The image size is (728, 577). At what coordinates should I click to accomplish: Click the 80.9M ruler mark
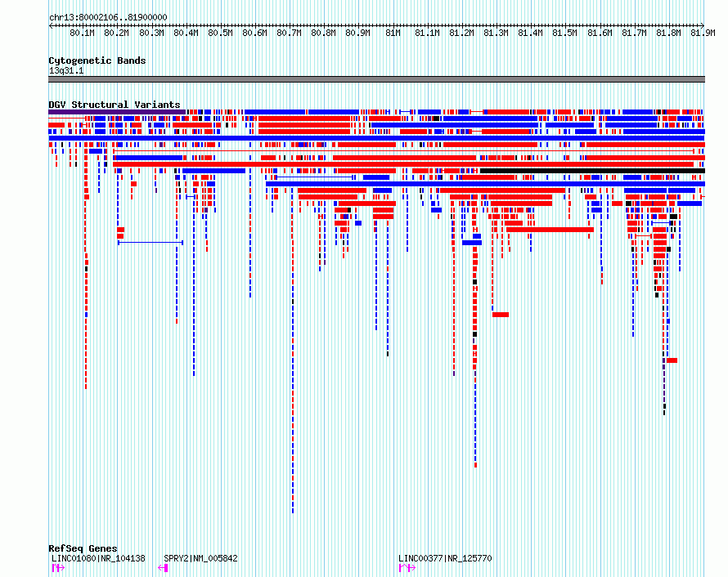pyautogui.click(x=358, y=33)
